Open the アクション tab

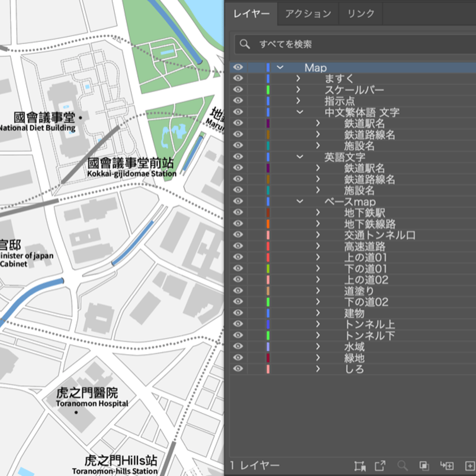coord(308,13)
